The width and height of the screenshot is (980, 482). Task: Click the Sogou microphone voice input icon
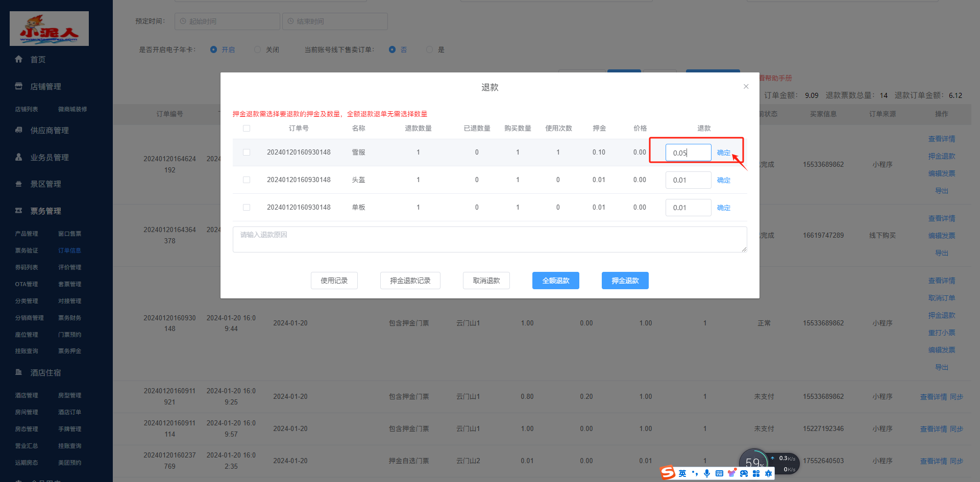[707, 473]
